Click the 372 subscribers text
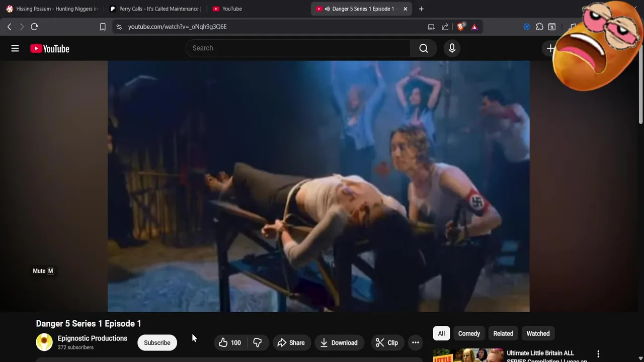Image resolution: width=644 pixels, height=362 pixels. 75,347
